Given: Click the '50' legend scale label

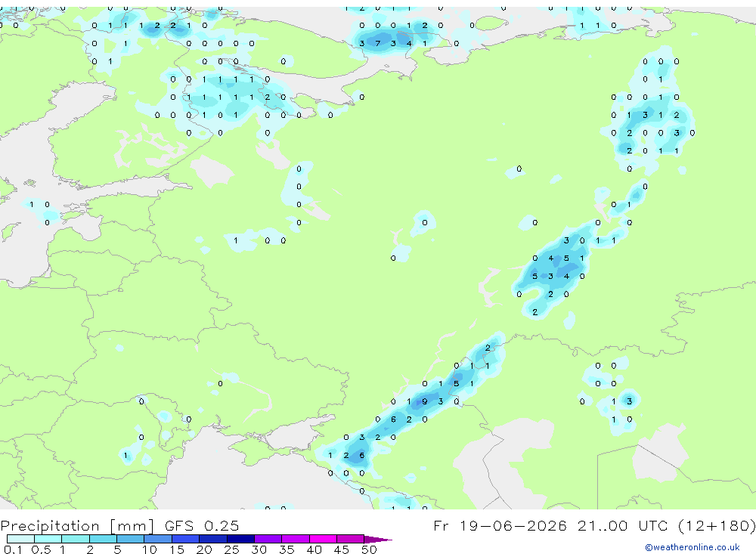Looking at the screenshot, I should [x=369, y=549].
